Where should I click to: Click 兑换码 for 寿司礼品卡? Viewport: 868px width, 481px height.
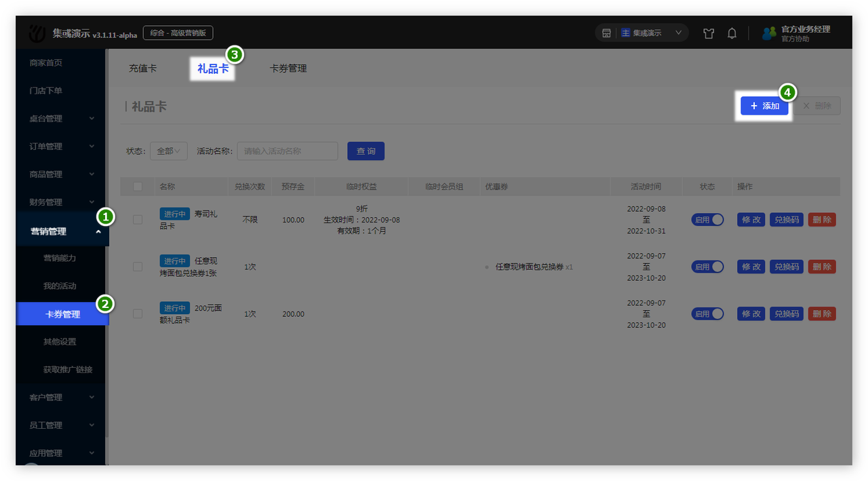coord(786,220)
